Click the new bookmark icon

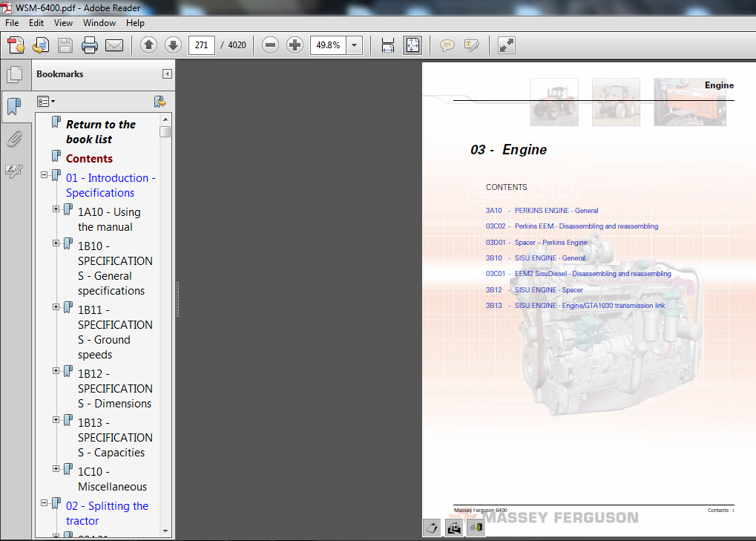(x=160, y=102)
